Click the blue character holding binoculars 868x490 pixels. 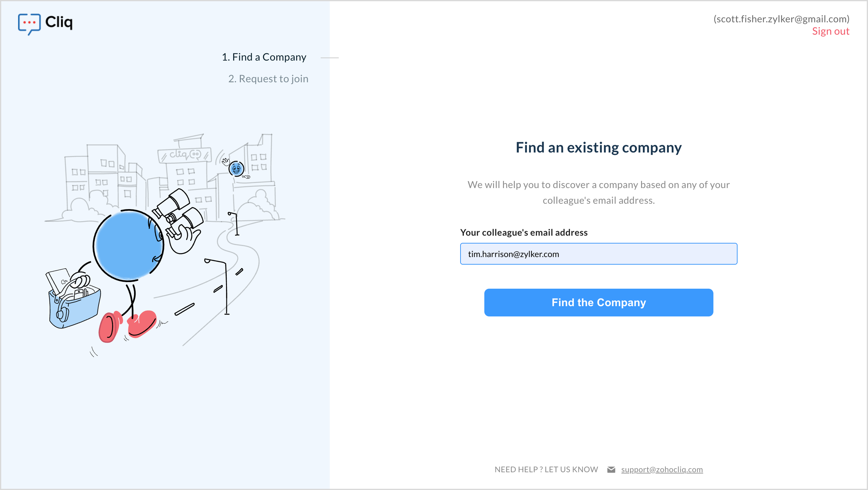[128, 245]
